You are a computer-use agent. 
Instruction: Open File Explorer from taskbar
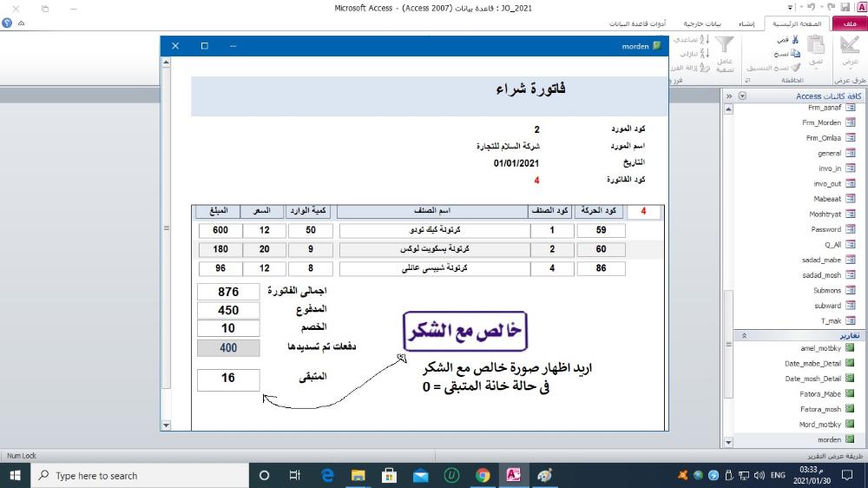click(358, 475)
